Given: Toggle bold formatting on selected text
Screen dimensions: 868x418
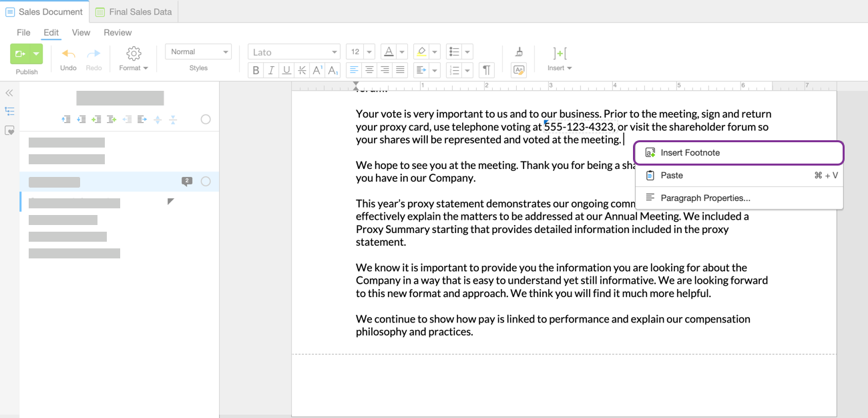Looking at the screenshot, I should (256, 69).
